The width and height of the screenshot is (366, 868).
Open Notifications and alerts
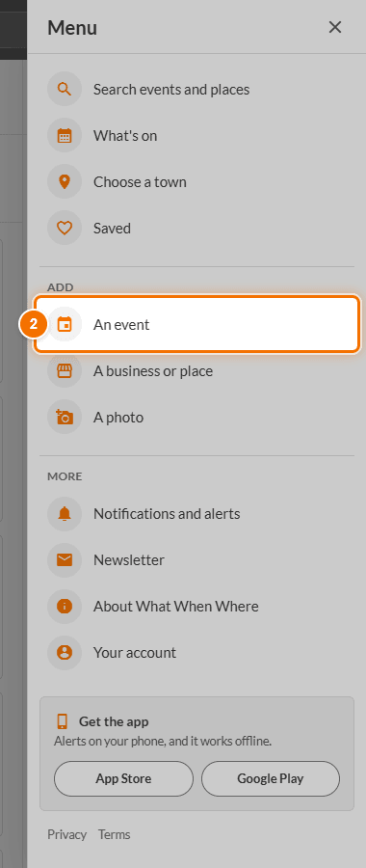[196, 514]
